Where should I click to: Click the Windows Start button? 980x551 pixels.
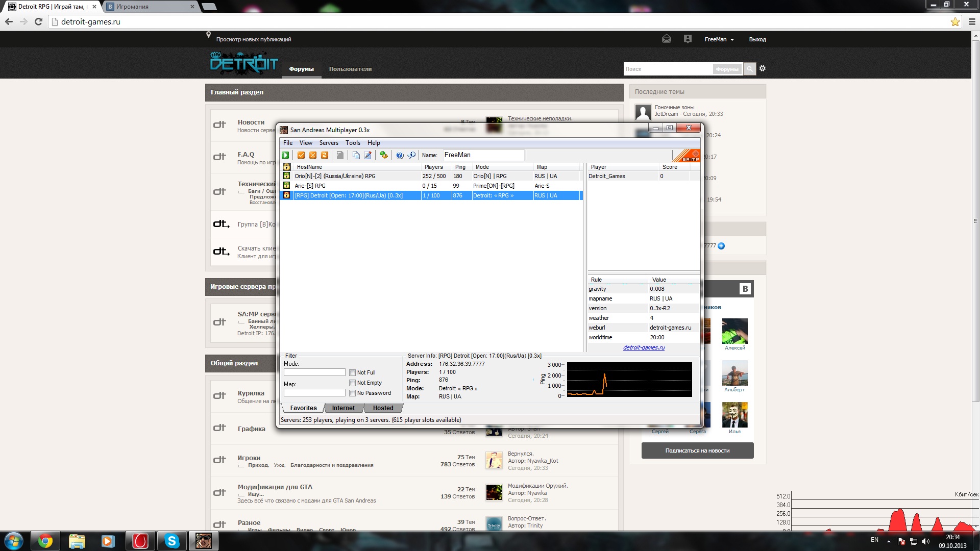pyautogui.click(x=14, y=541)
